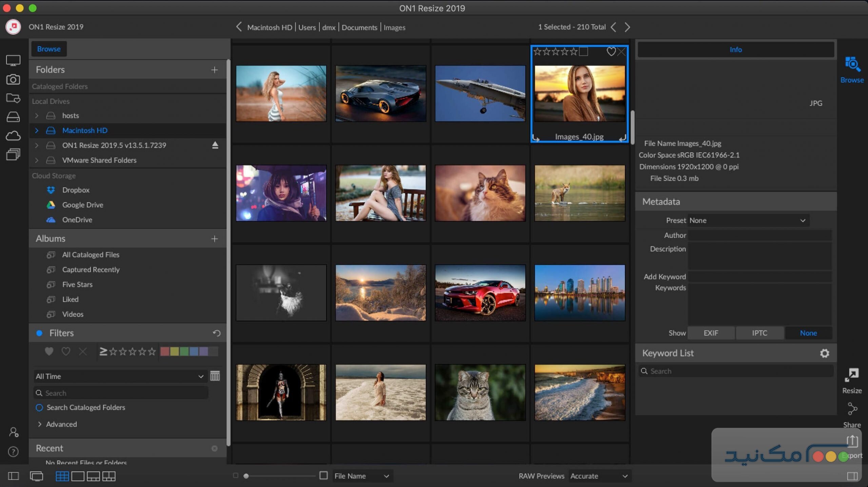Show EXIF metadata
868x487 pixels.
pyautogui.click(x=711, y=333)
